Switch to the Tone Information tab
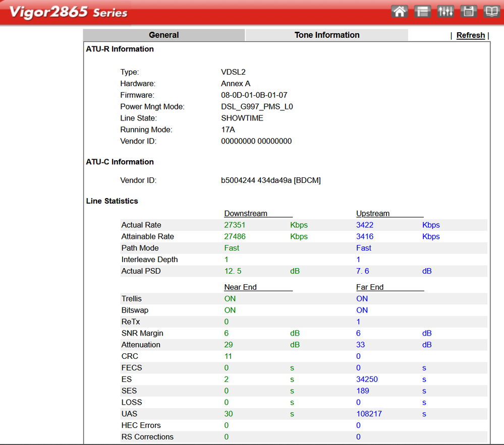Image resolution: width=504 pixels, height=445 pixels. [327, 35]
